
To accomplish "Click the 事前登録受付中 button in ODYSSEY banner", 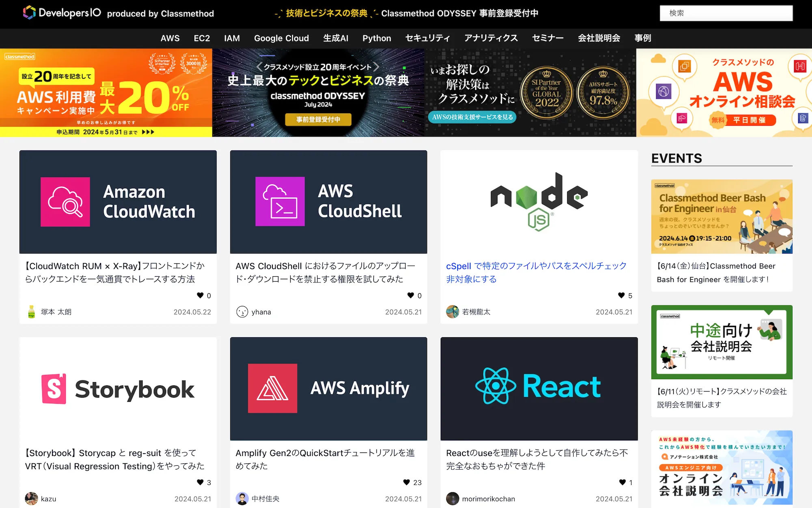I will (318, 119).
